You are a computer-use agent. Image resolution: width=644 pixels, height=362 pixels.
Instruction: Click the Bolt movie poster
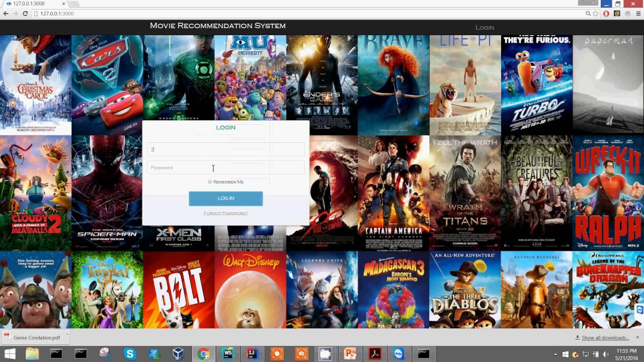pos(179,290)
